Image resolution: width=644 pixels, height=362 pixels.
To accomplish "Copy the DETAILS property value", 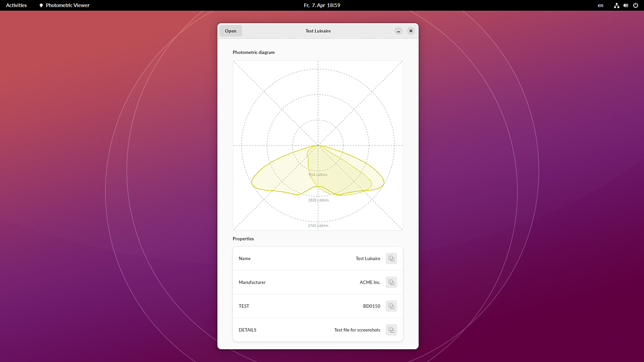I will [391, 329].
